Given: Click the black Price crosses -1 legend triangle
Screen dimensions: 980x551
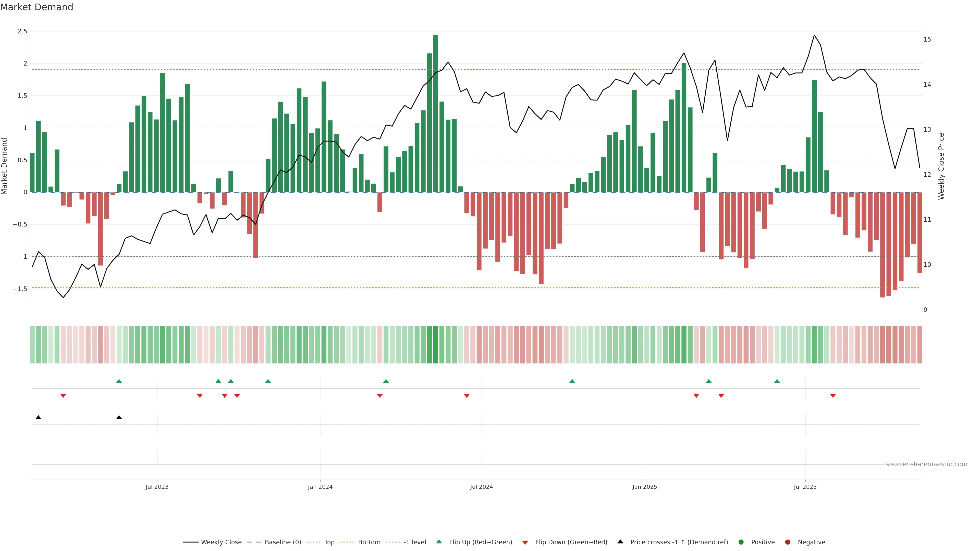Looking at the screenshot, I should [x=620, y=542].
